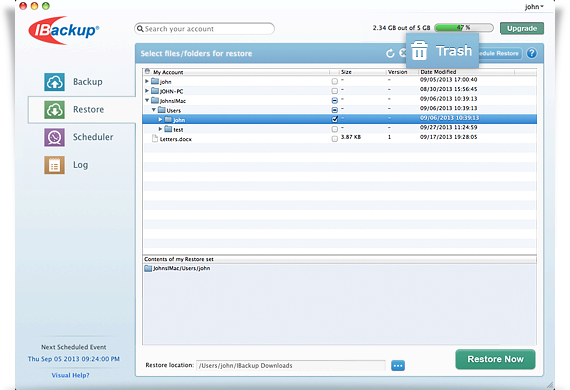The image size is (570, 390).
Task: Click the Users folder icon
Action: click(162, 110)
